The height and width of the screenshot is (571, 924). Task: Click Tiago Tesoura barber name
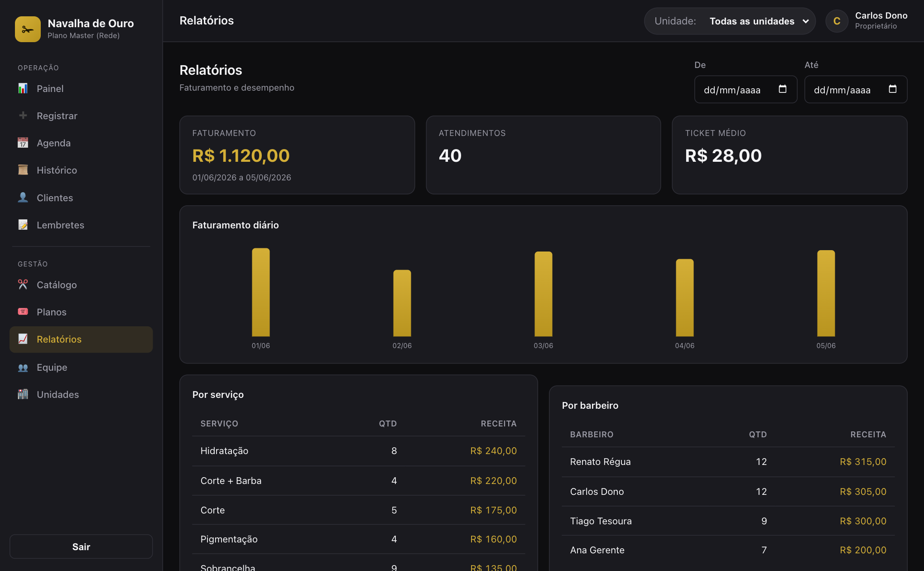[x=601, y=521]
